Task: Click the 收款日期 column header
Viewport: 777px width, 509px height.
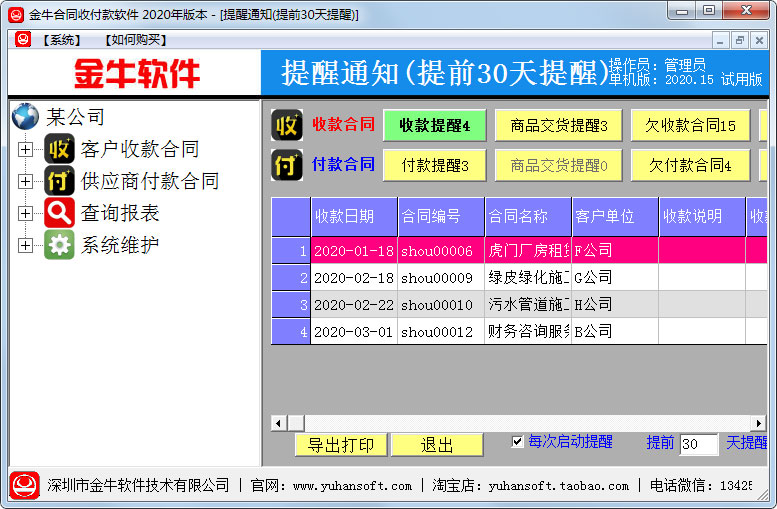Action: 354,217
